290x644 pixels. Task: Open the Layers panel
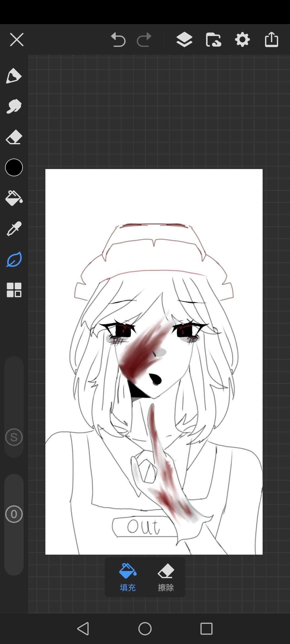click(184, 40)
